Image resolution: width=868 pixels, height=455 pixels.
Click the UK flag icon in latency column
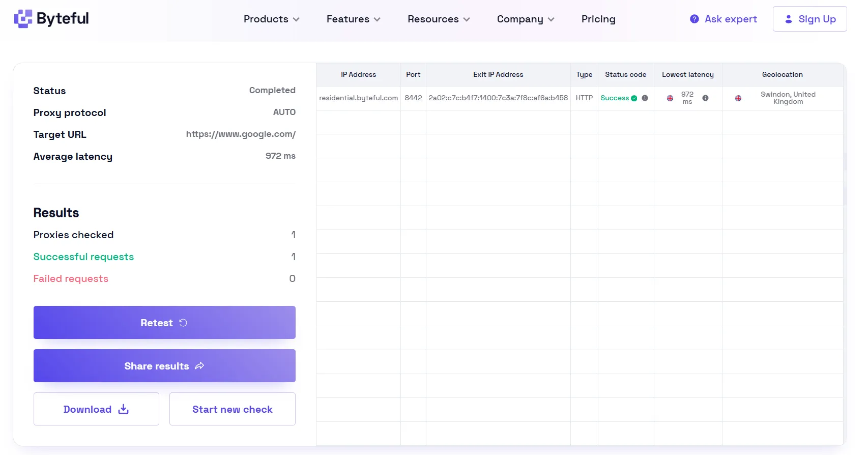click(670, 98)
